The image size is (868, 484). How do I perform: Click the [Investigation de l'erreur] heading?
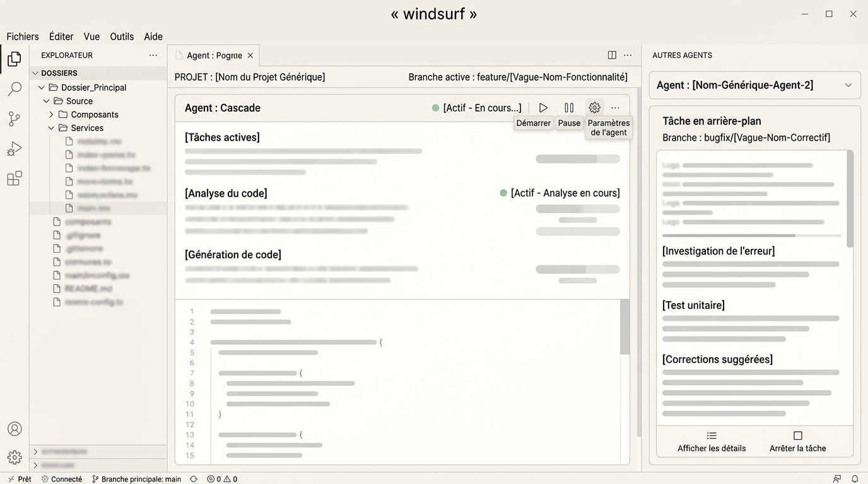(x=718, y=251)
